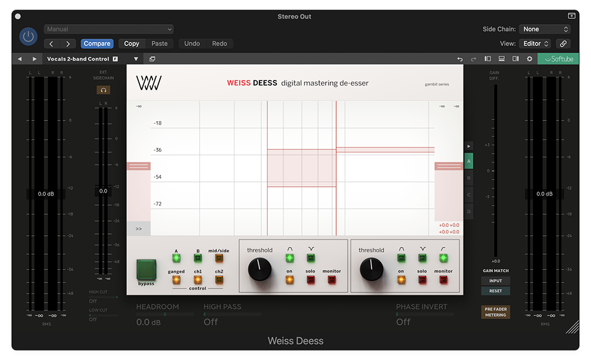Toggle the plugin power button
The width and height of the screenshot is (591, 364).
coord(28,37)
